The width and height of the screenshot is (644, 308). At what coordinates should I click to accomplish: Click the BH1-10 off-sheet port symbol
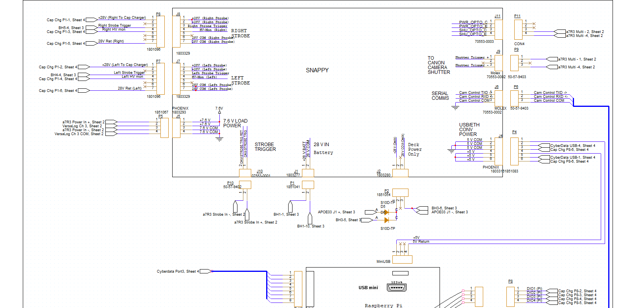tap(310, 218)
